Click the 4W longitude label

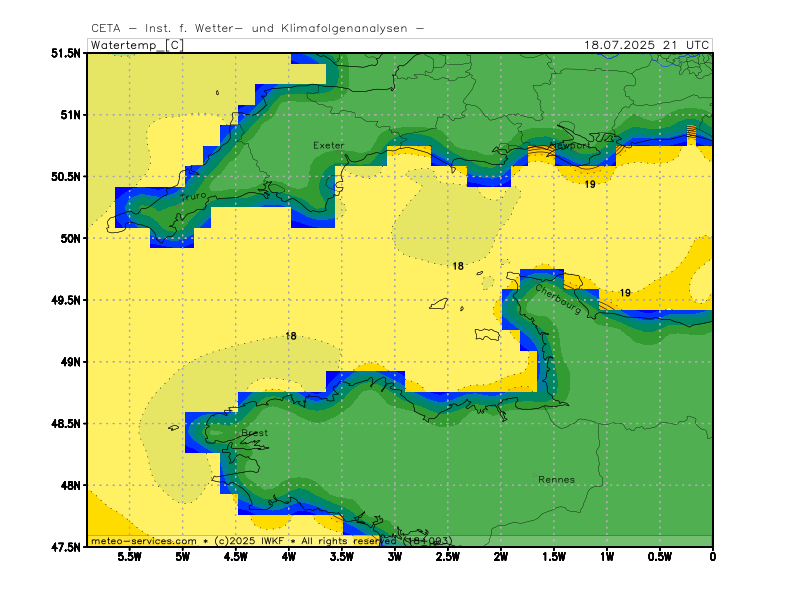click(289, 557)
